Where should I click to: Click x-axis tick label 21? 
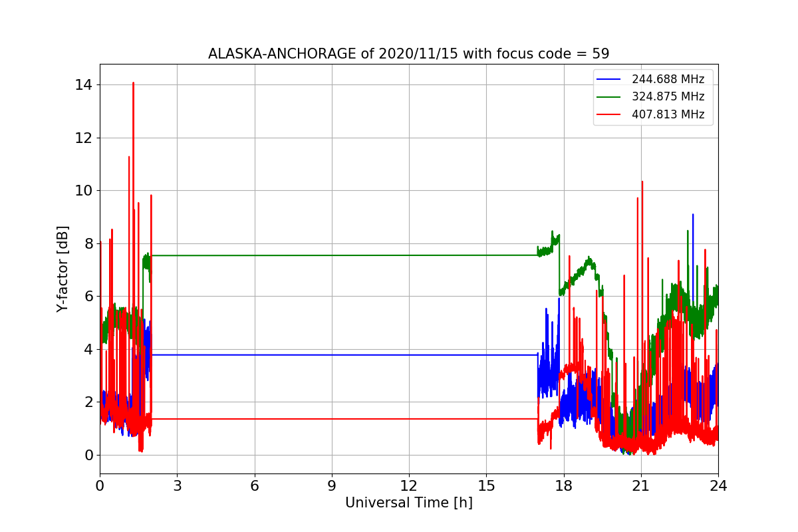click(x=640, y=486)
